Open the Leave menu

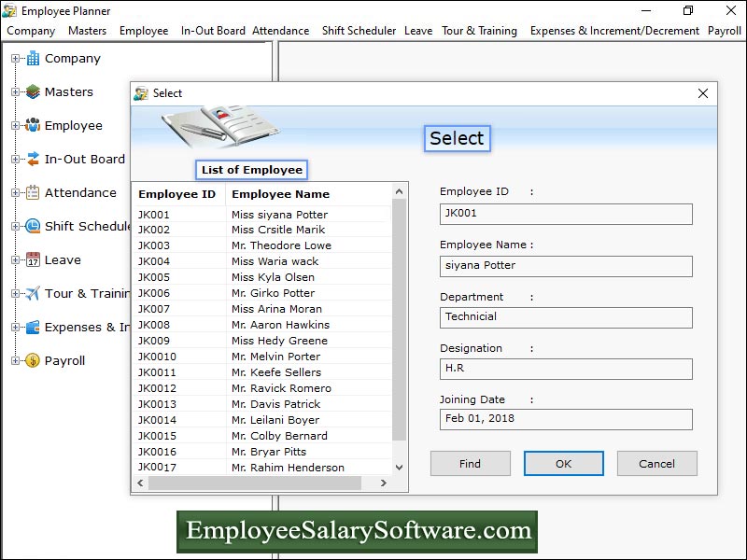418,31
